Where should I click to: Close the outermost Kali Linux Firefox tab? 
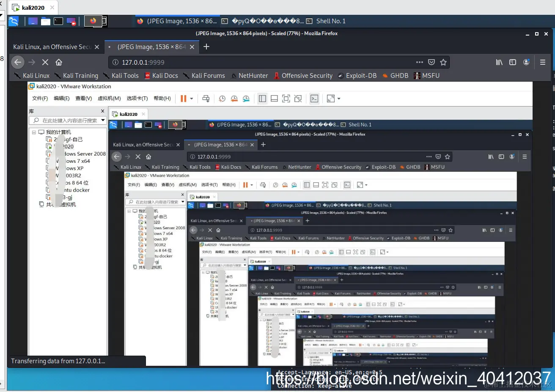[x=97, y=47]
